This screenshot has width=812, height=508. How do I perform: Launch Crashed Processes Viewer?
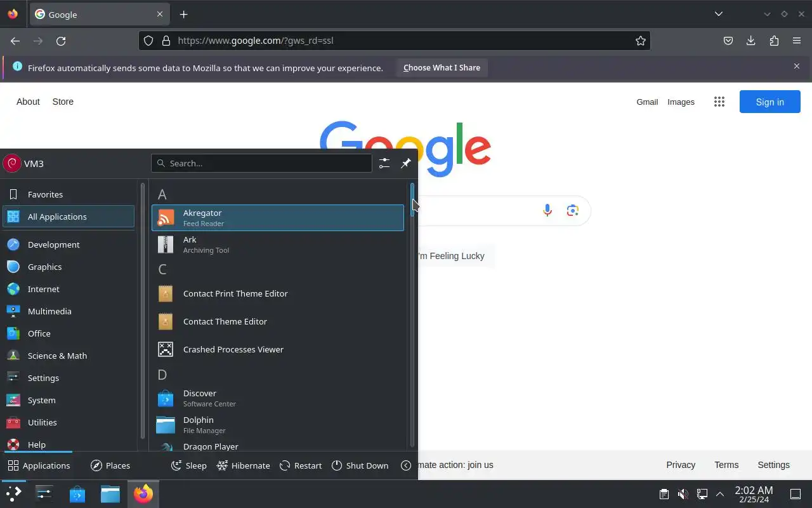pos(277,349)
